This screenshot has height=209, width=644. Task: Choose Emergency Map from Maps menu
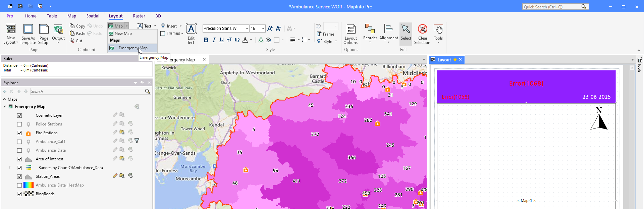(133, 48)
